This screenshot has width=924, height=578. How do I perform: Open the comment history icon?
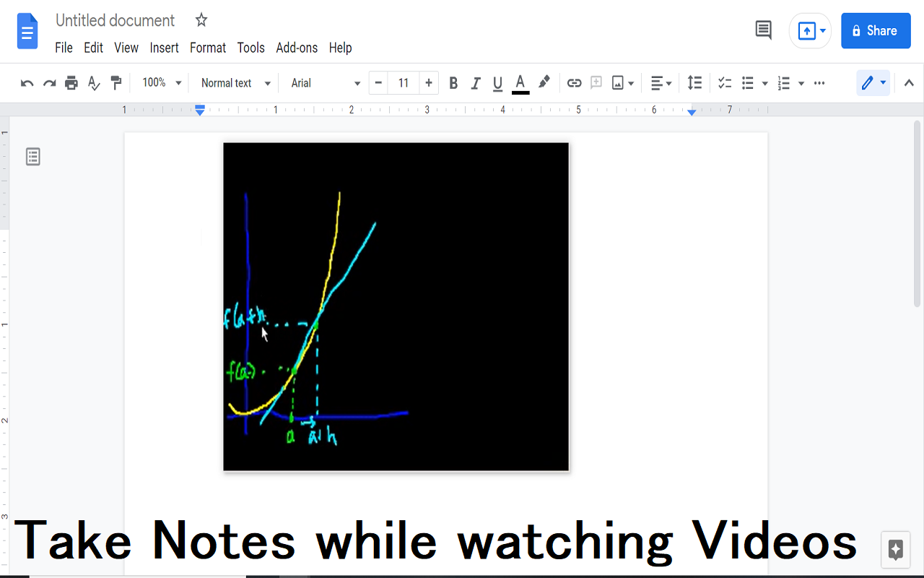tap(763, 30)
